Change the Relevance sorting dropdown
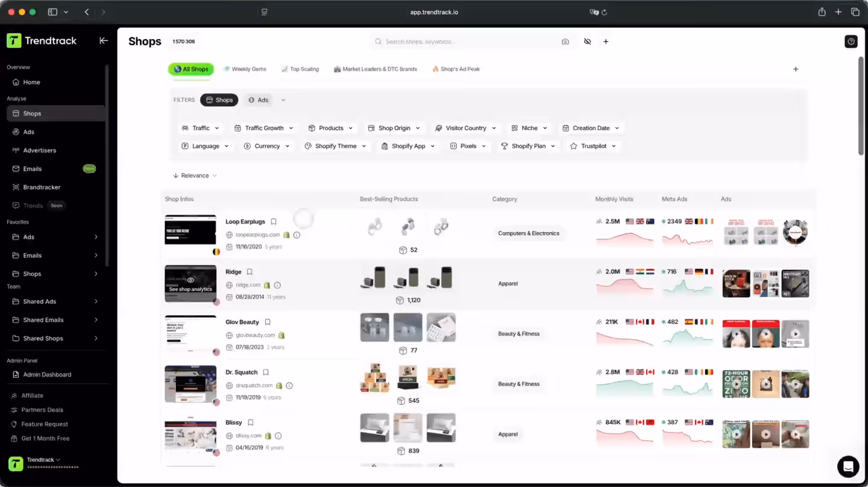 (x=194, y=175)
